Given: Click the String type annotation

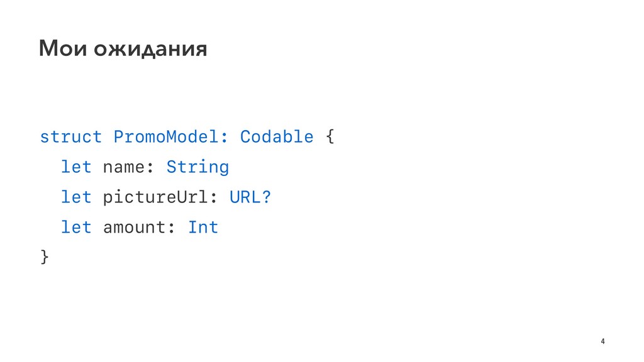Looking at the screenshot, I should [197, 167].
